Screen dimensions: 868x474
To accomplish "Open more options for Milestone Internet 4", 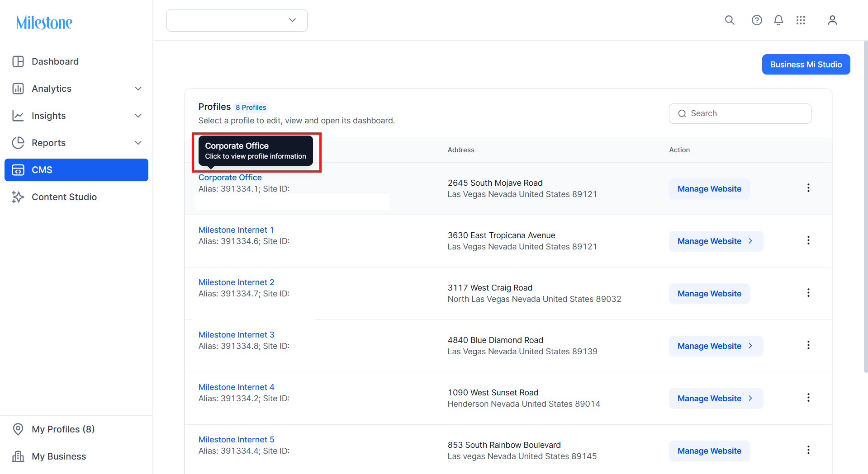I will click(x=808, y=398).
